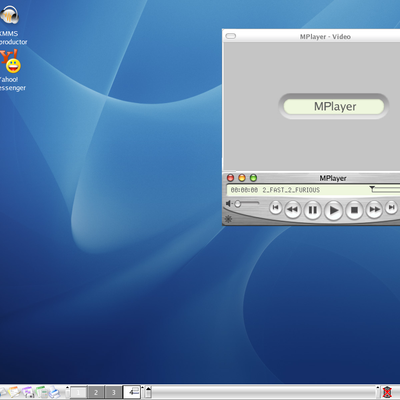Open the XMMS headphones desktop icon

(9, 15)
